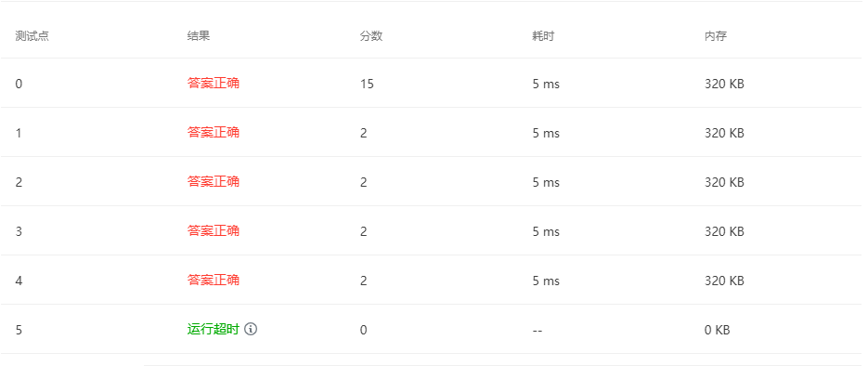Click 答案正确 result for test point 4

click(214, 281)
